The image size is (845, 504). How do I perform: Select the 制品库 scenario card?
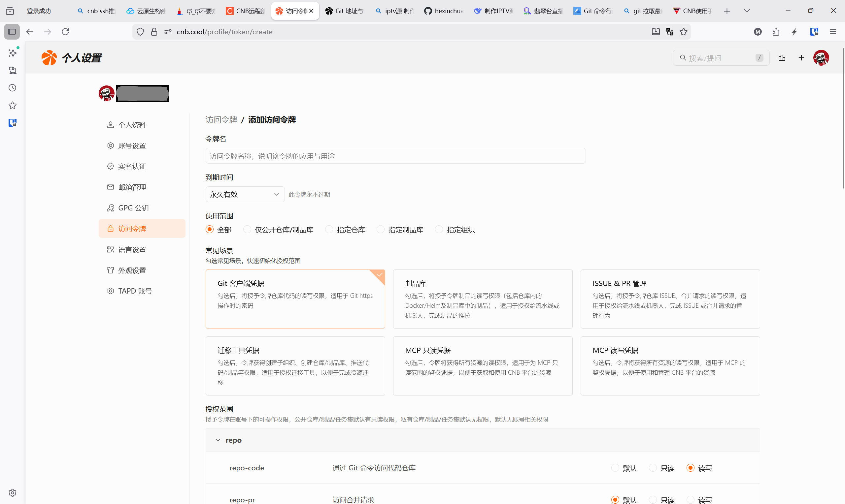483,299
